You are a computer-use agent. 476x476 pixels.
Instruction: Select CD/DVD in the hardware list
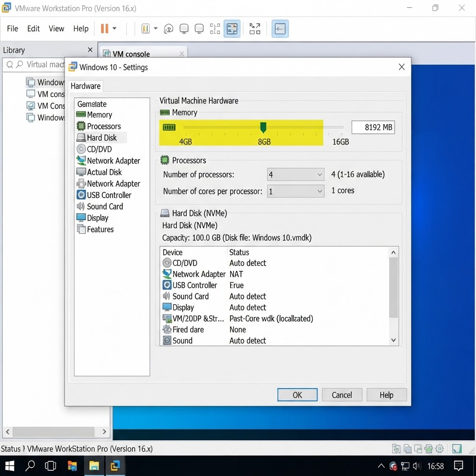pyautogui.click(x=94, y=149)
